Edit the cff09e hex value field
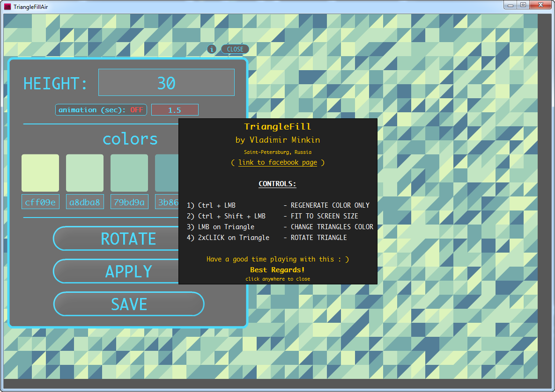 (40, 201)
